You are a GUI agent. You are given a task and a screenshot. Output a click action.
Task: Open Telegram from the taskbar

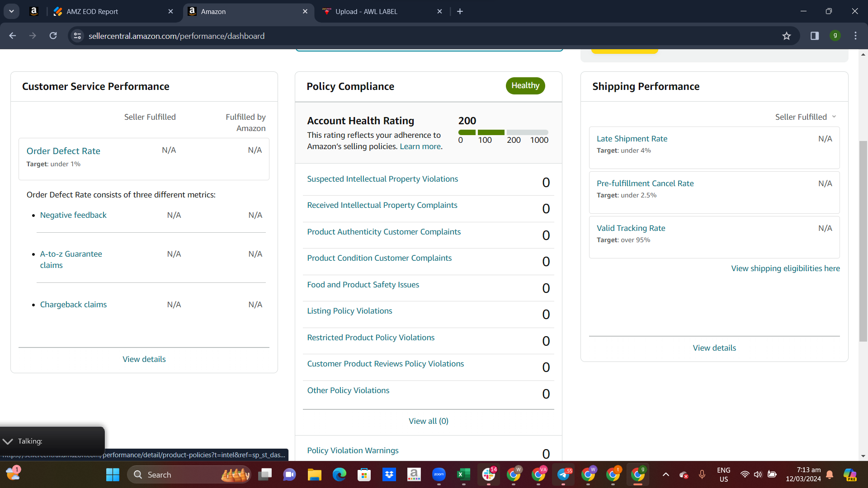point(563,474)
